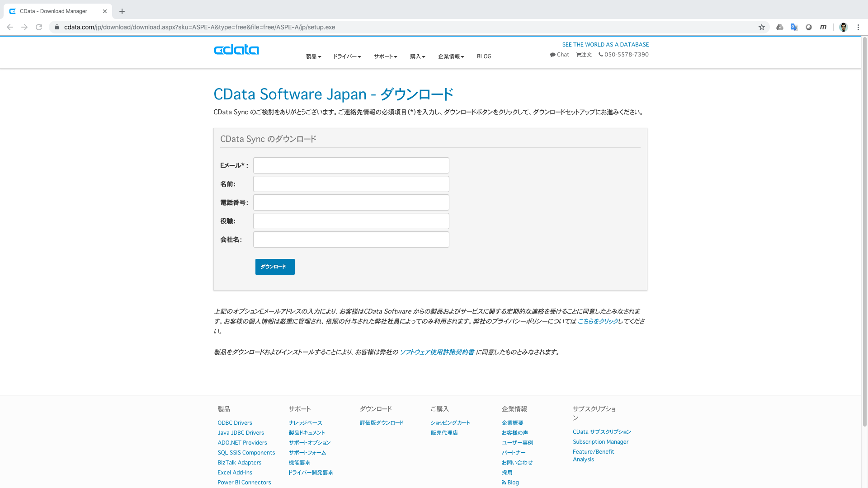
Task: Click the Google Drive extension icon
Action: [779, 27]
